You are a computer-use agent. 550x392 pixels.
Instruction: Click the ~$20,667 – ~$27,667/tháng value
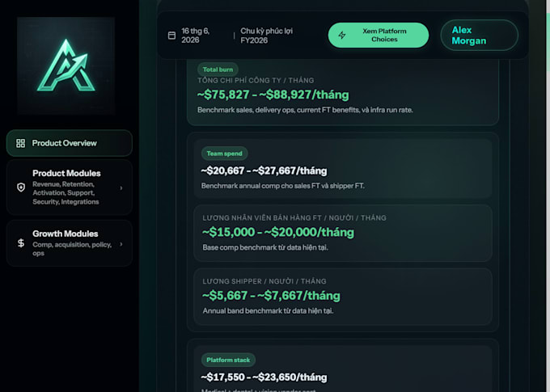(264, 171)
